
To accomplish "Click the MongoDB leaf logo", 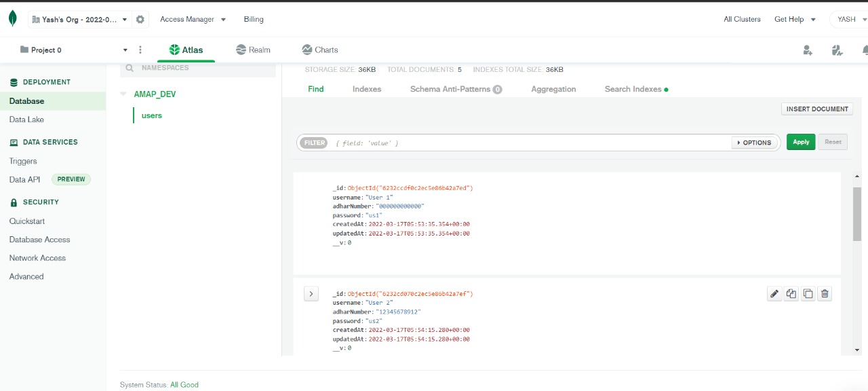I will (12, 19).
